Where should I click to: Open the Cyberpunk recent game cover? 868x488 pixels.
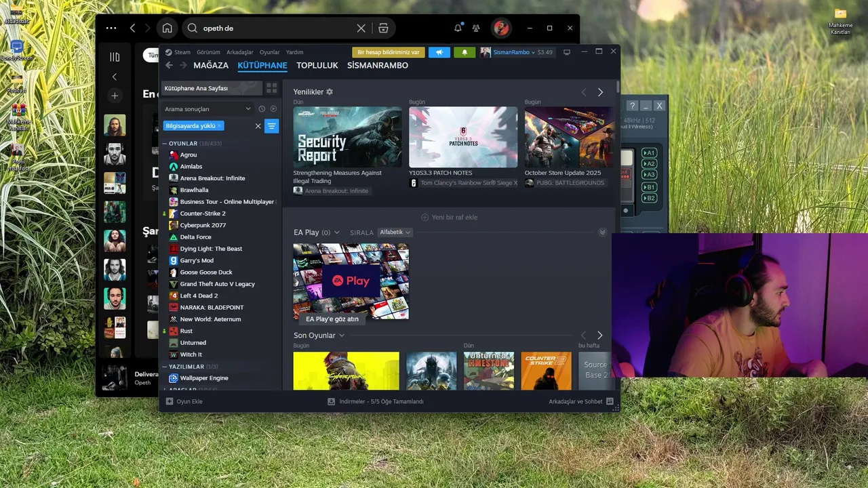tap(346, 371)
